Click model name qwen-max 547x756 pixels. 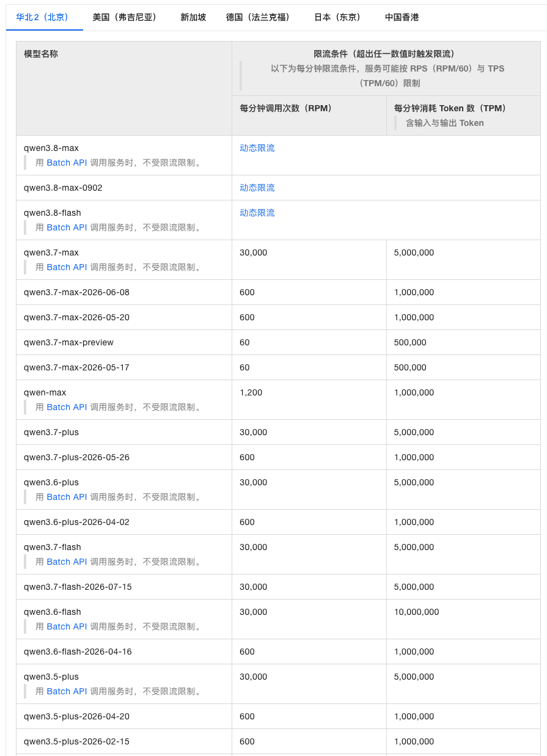pyautogui.click(x=45, y=392)
